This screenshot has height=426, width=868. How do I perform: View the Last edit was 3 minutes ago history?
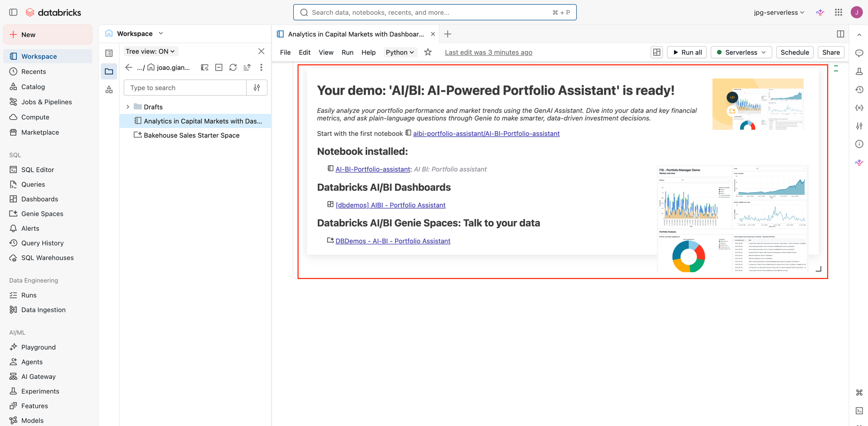coord(488,52)
